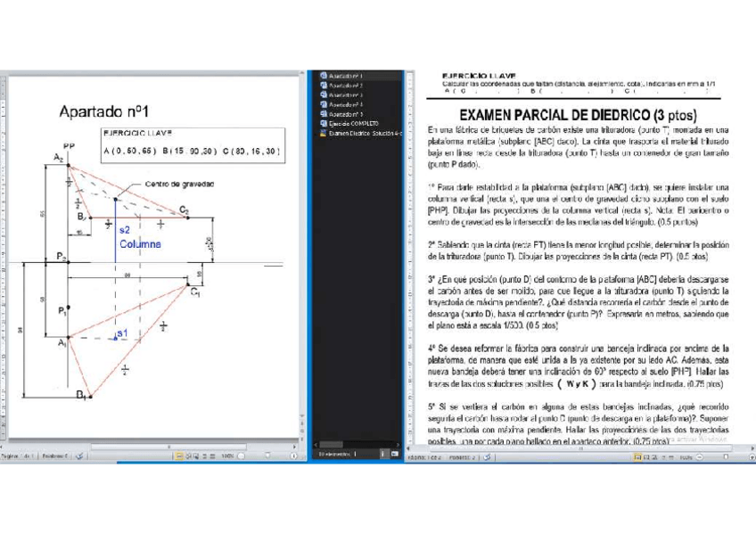Click the Word icon beside Apartado nº 1

click(324, 76)
